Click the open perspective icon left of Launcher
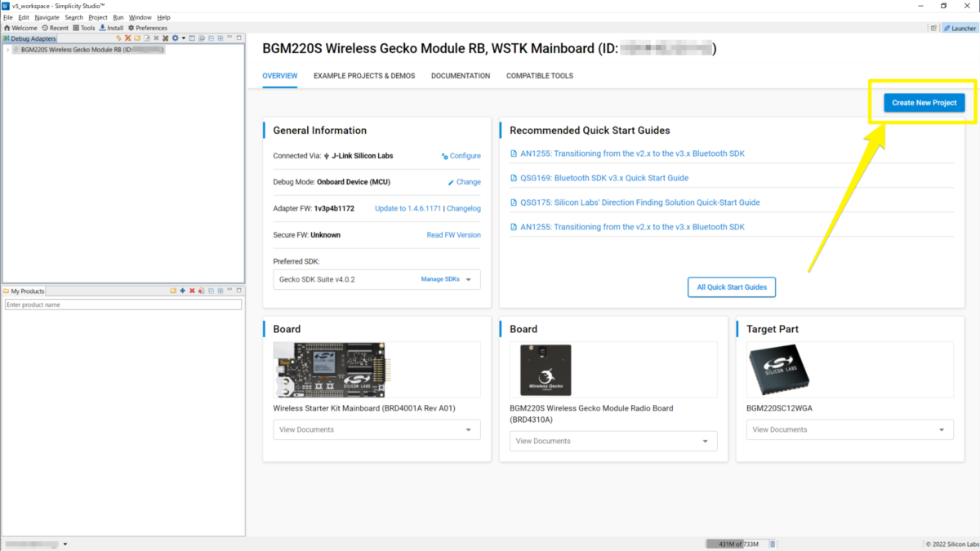The height and width of the screenshot is (551, 980). click(933, 28)
